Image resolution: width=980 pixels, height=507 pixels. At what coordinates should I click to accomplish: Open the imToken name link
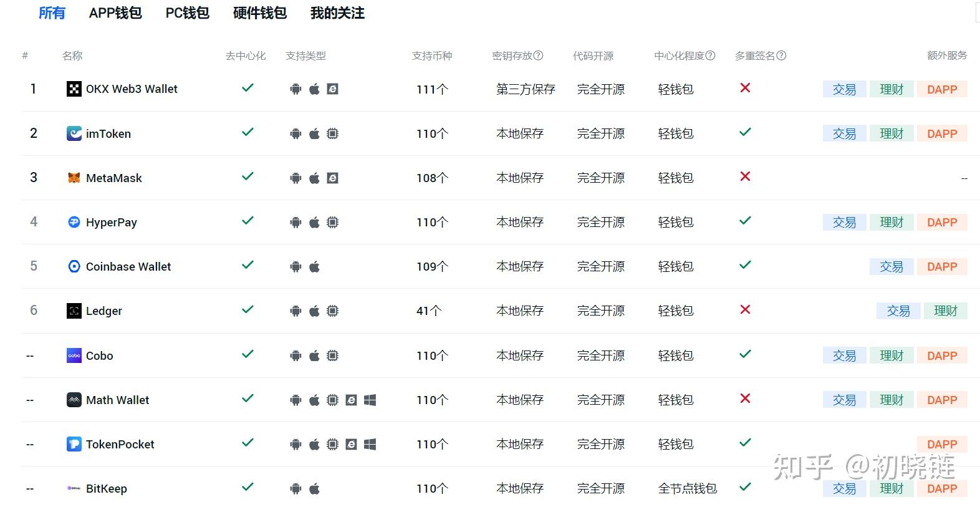[108, 133]
